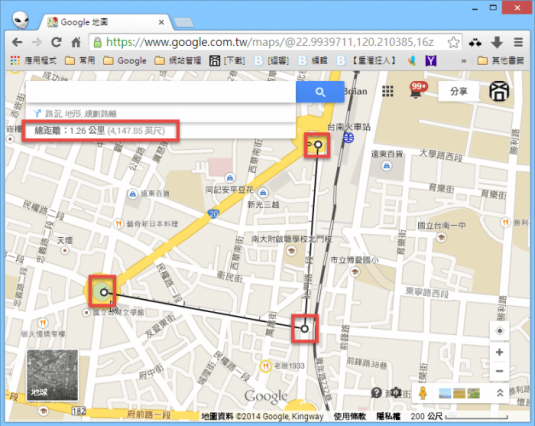
Task: Click the 天壇 place marker
Action: (x=64, y=251)
